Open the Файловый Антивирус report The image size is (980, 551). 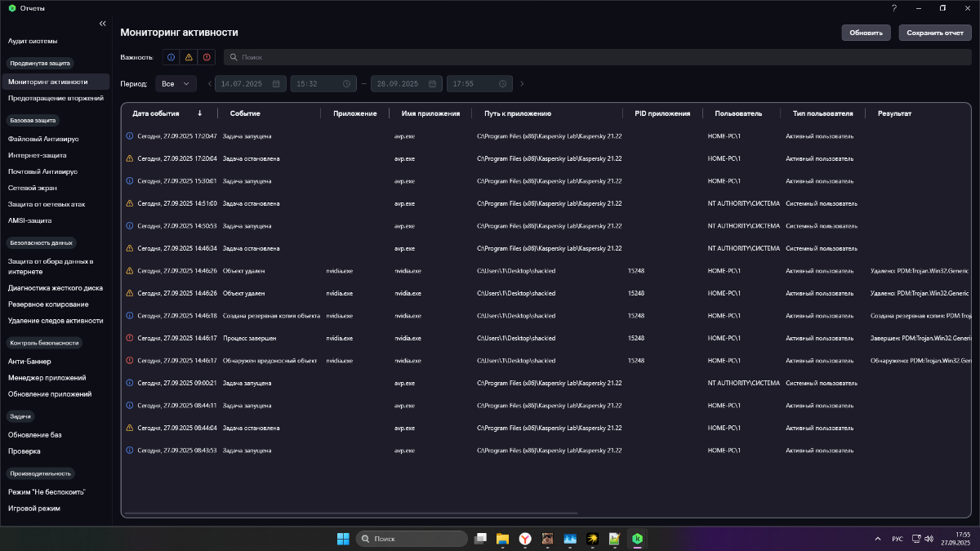click(42, 139)
